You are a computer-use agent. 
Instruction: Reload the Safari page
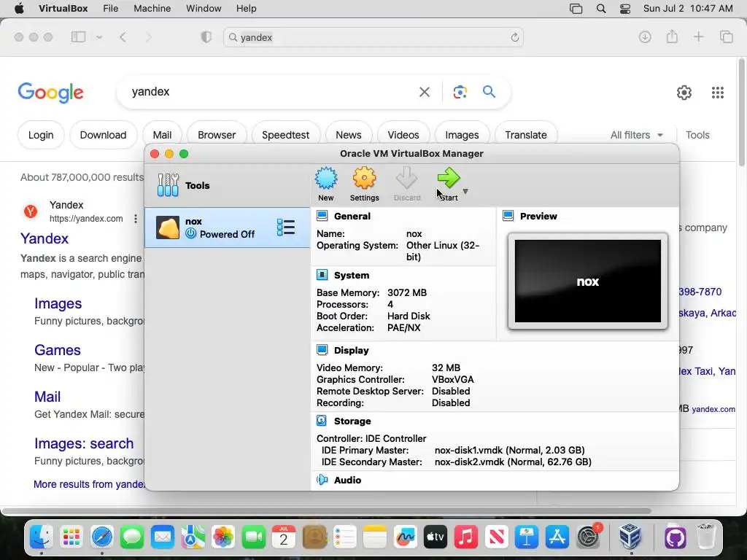(x=514, y=37)
